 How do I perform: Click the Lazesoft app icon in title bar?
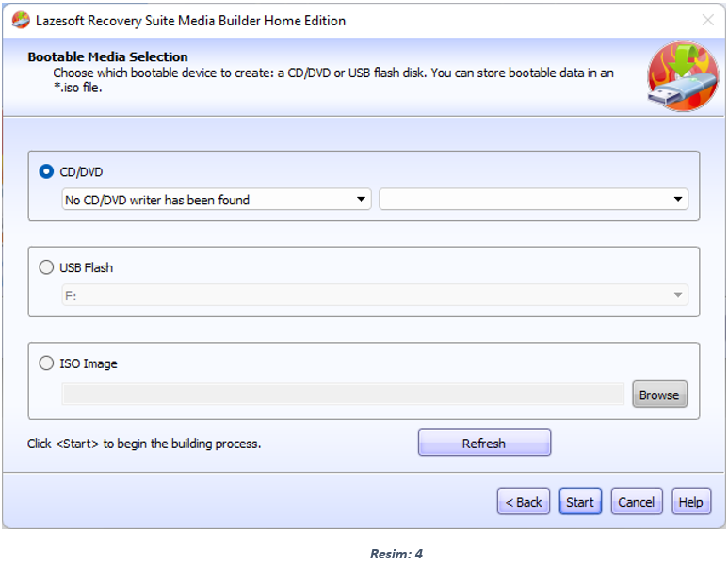18,20
